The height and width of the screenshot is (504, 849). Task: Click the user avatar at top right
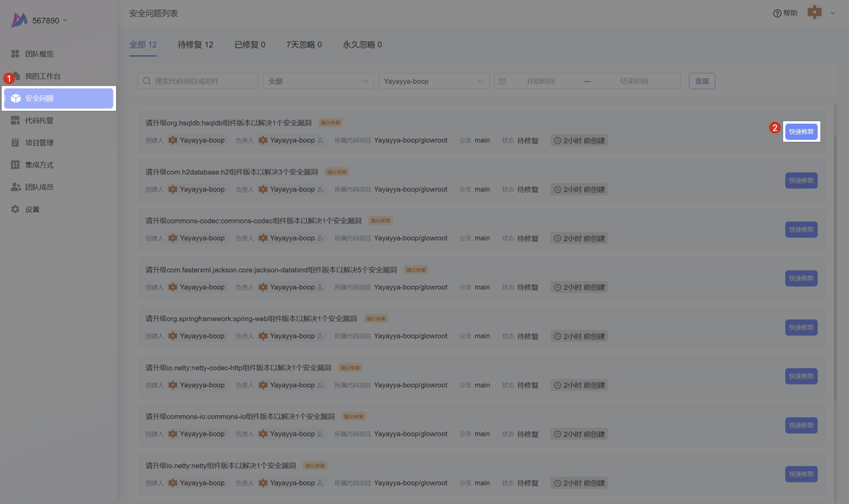click(814, 13)
